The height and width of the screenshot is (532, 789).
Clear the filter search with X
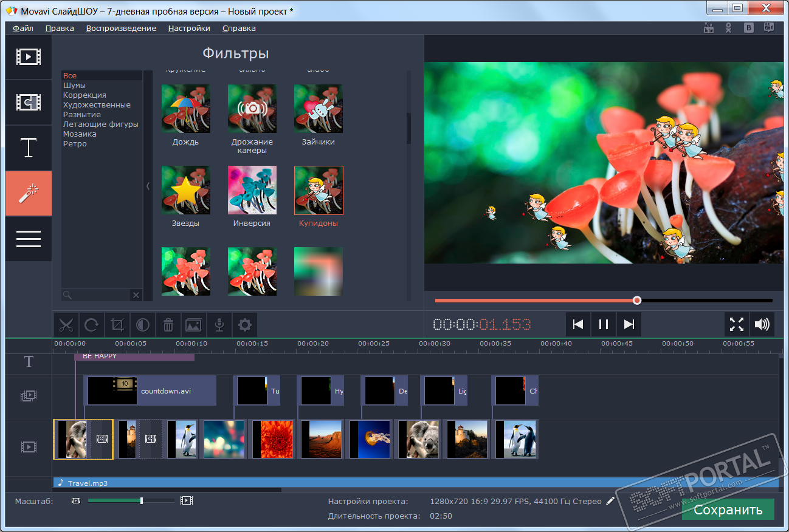(136, 295)
